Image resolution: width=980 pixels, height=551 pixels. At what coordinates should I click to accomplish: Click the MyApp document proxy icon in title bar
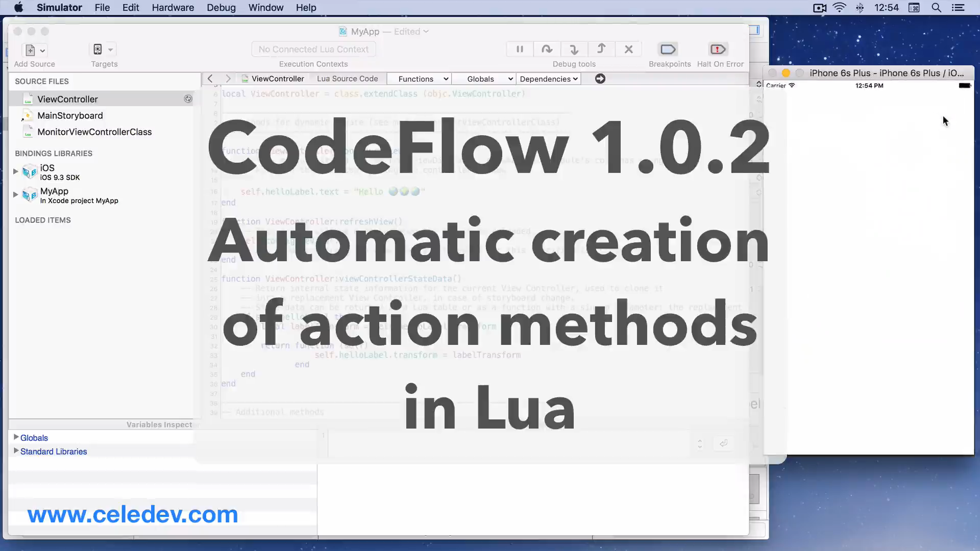point(343,32)
